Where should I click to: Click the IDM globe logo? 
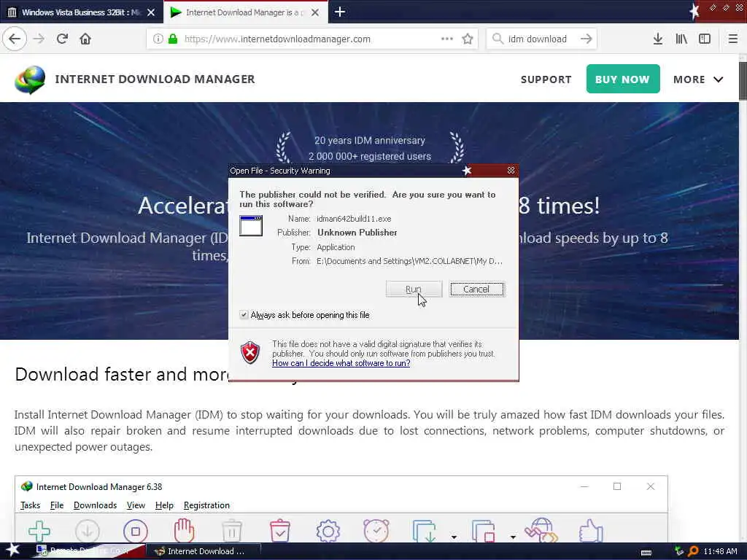tap(30, 79)
